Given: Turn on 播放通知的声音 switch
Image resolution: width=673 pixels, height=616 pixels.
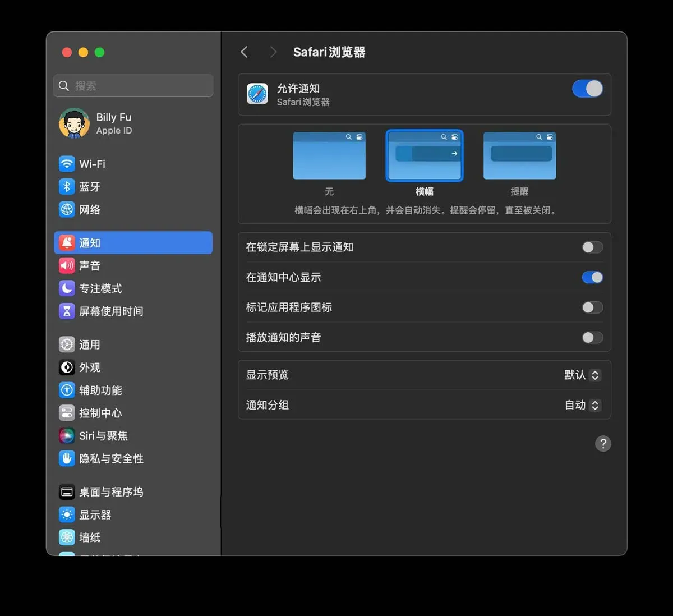Looking at the screenshot, I should [592, 337].
